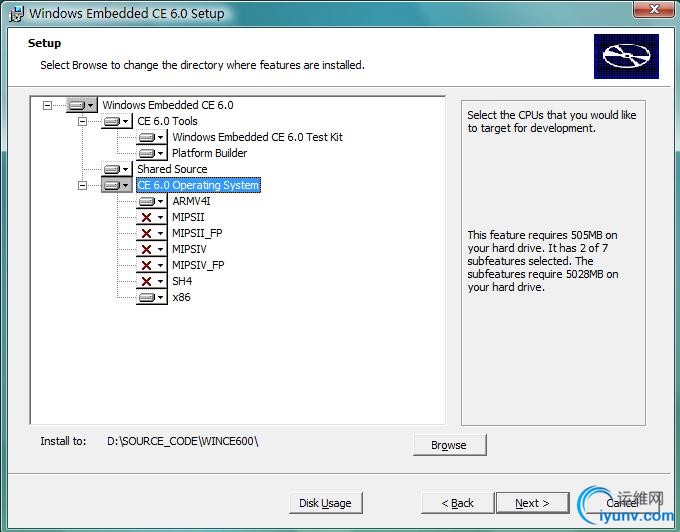Click the 'This feature requires 505MB' text

point(543,261)
